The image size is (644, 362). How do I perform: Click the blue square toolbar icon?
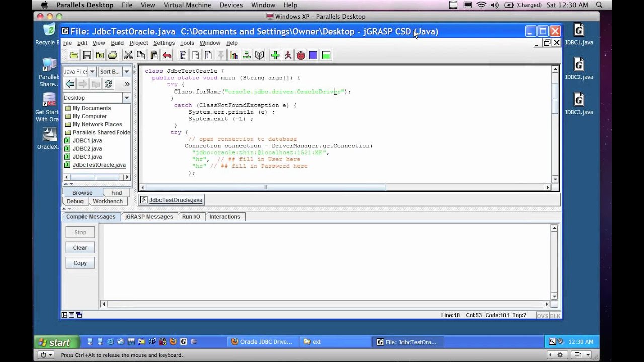point(313,55)
